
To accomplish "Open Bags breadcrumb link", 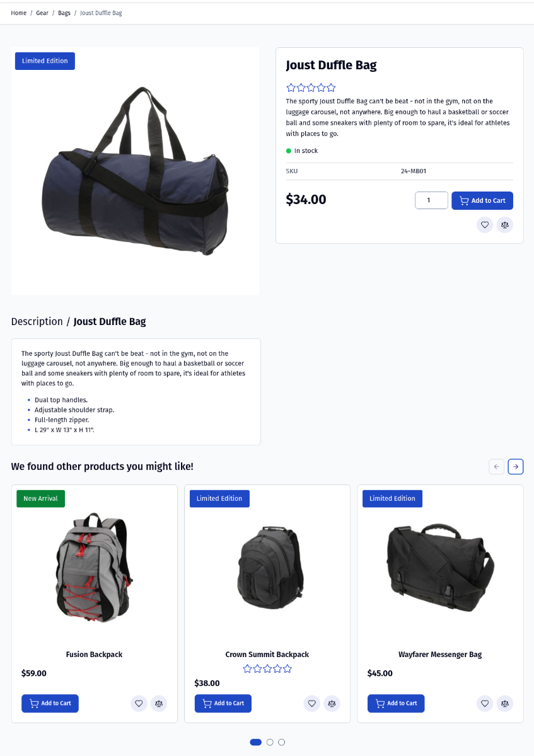I will pos(64,13).
